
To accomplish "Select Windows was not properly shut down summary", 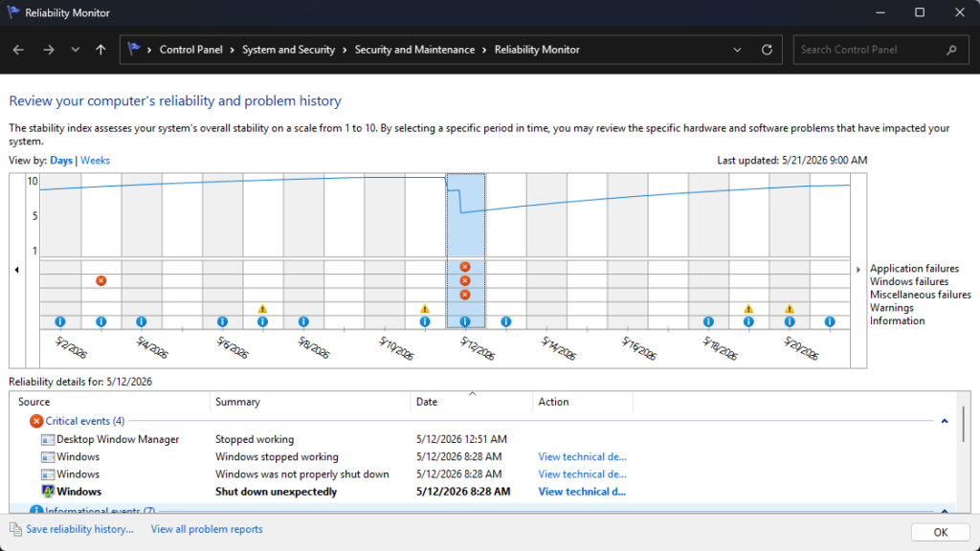I will click(301, 474).
